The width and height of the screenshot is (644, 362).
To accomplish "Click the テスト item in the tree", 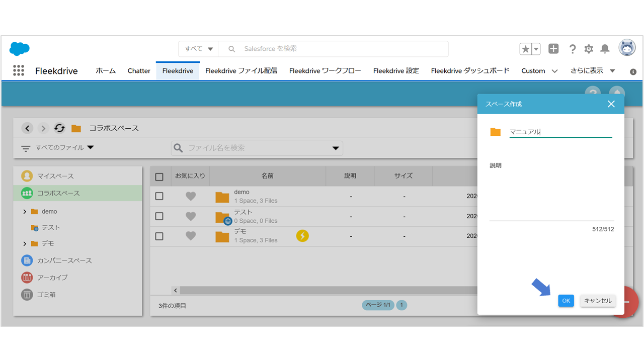I will click(x=51, y=228).
